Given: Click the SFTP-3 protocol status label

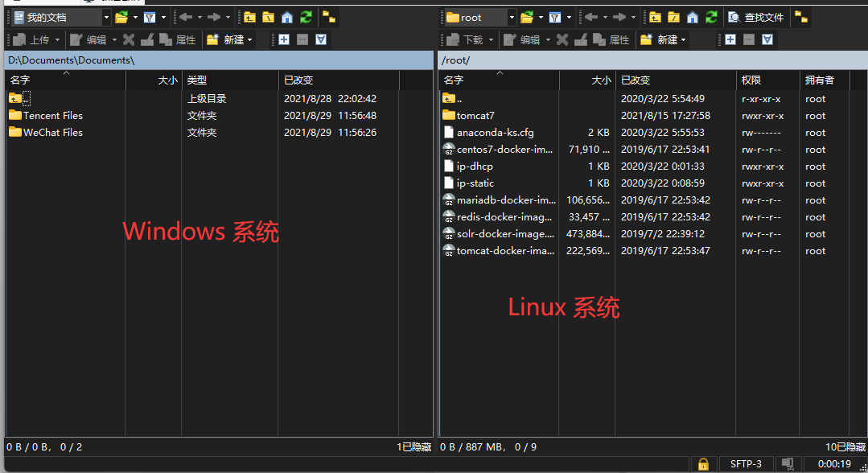Looking at the screenshot, I should coord(746,464).
